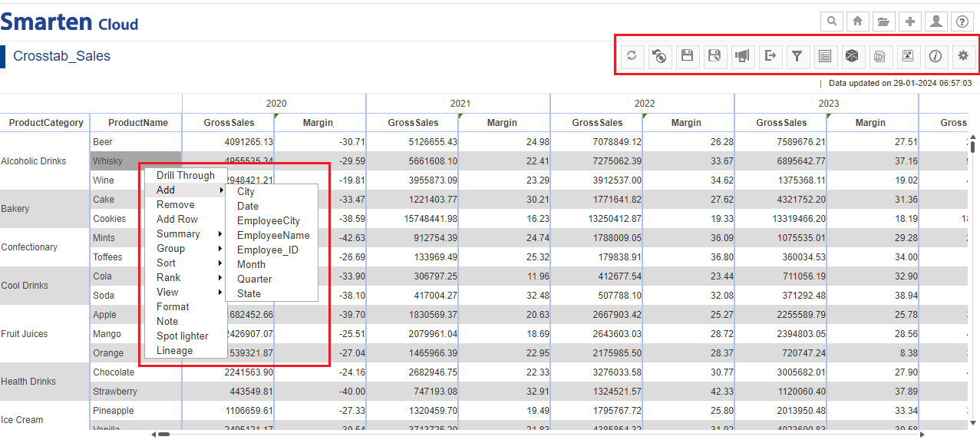Viewport: 980px width, 440px height.
Task: Click the export arrow icon
Action: point(770,55)
